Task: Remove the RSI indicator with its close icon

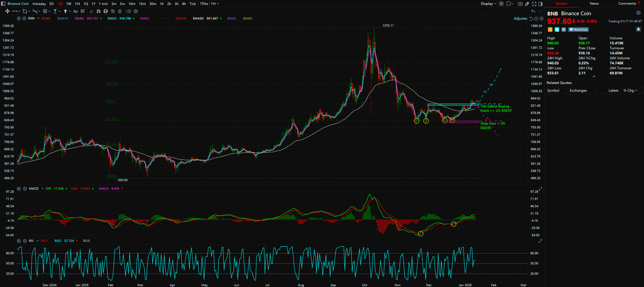Action: pos(25,241)
